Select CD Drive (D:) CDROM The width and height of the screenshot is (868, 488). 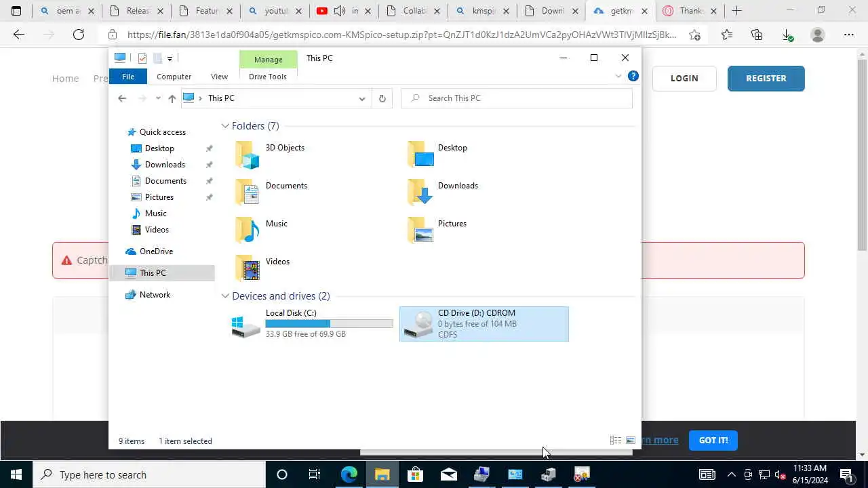tap(484, 323)
